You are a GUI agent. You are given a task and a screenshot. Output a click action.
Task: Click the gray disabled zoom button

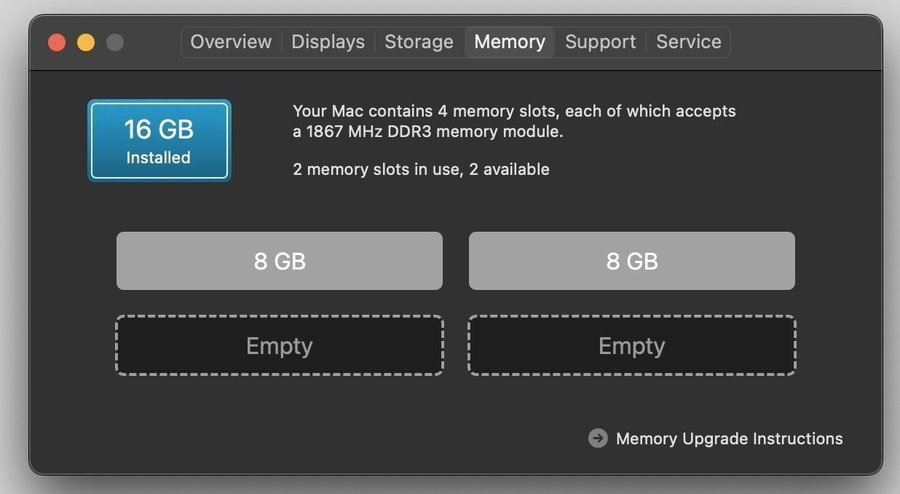coord(115,42)
